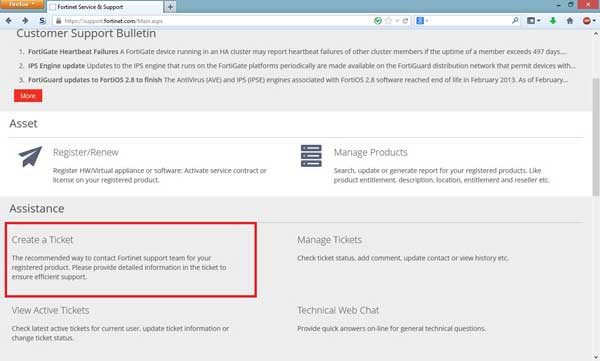Viewport: 600px width, 361px height.
Task: Click 'Provide quick answers on-line' description text
Action: click(x=391, y=328)
